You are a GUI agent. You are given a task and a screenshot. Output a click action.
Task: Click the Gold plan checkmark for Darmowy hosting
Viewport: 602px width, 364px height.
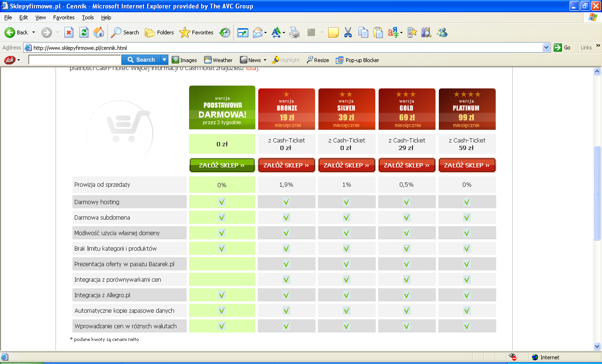tap(407, 202)
